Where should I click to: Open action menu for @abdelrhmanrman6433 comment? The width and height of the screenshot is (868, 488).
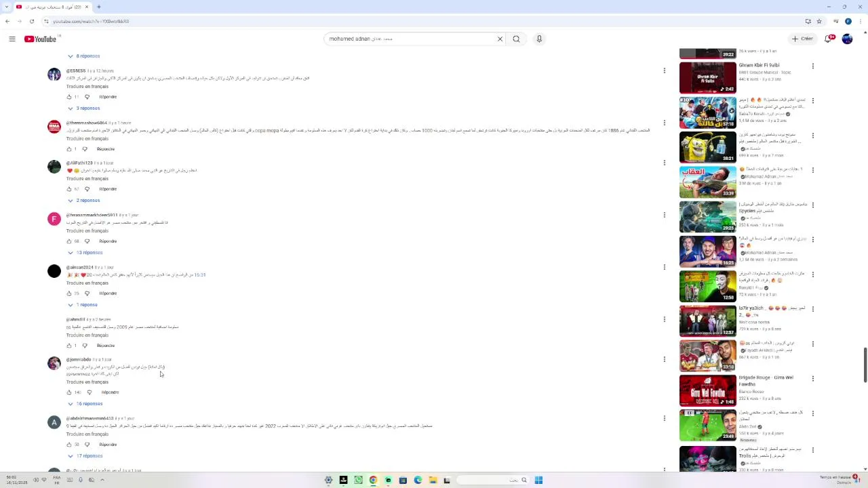[665, 418]
